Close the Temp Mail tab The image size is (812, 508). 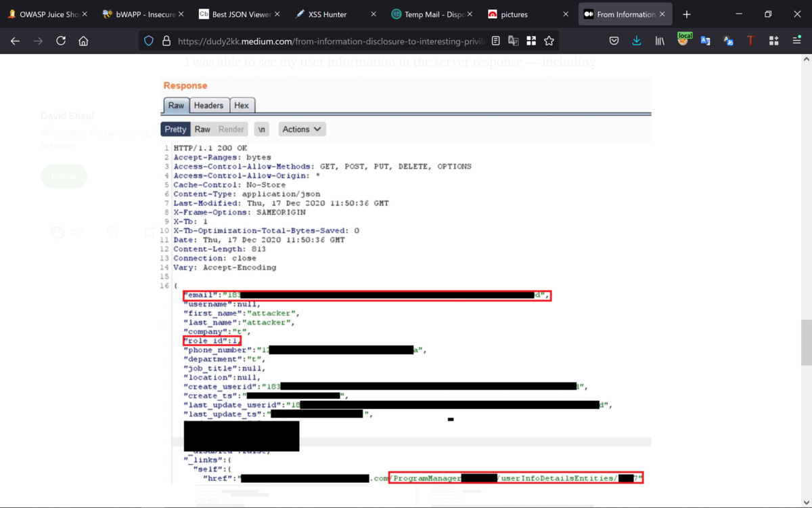point(470,14)
